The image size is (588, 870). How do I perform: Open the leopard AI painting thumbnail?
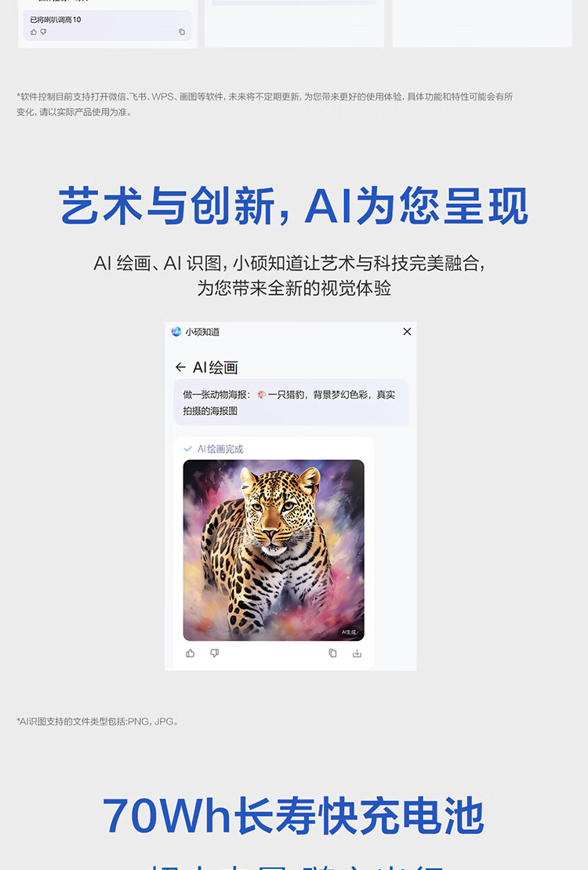pyautogui.click(x=274, y=550)
